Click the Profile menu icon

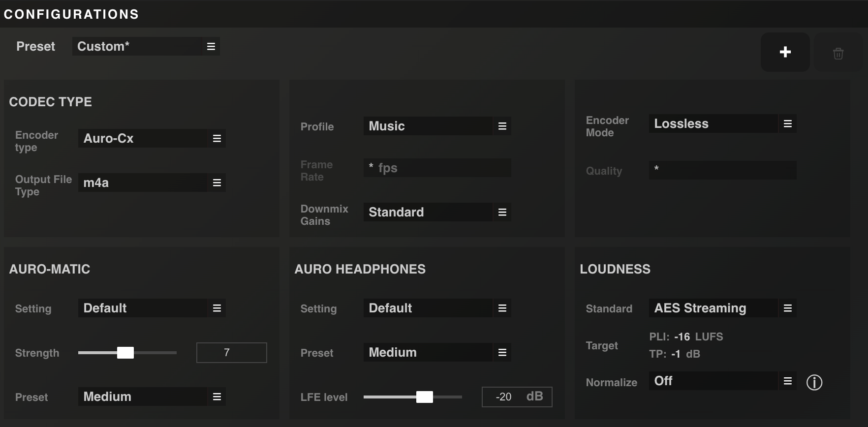tap(502, 126)
